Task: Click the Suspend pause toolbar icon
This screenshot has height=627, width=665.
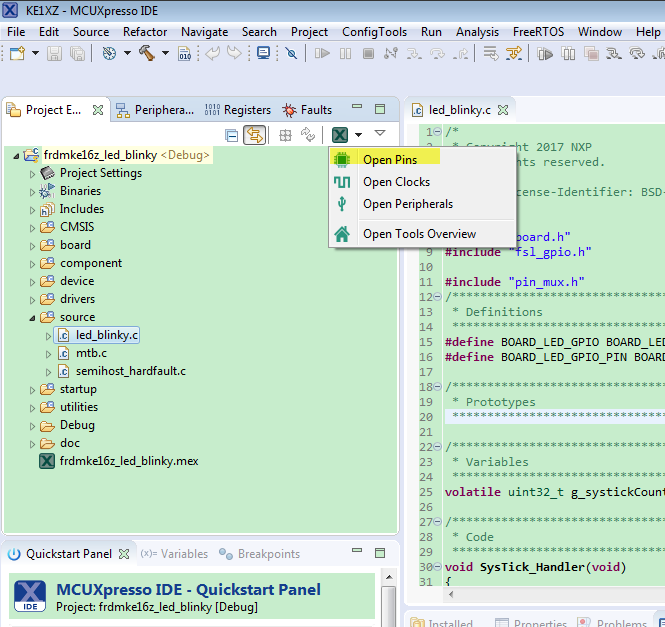Action: (x=346, y=53)
